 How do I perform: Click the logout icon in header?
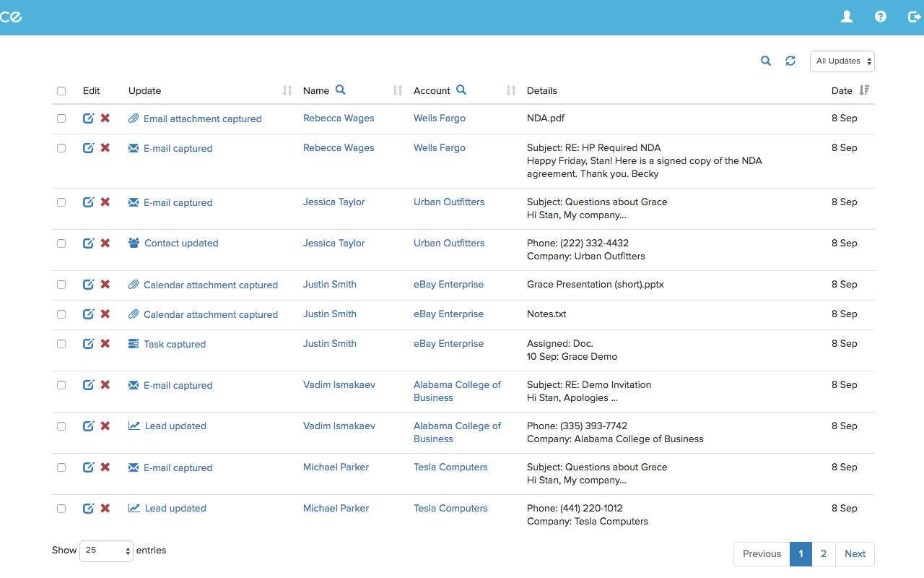coord(914,17)
